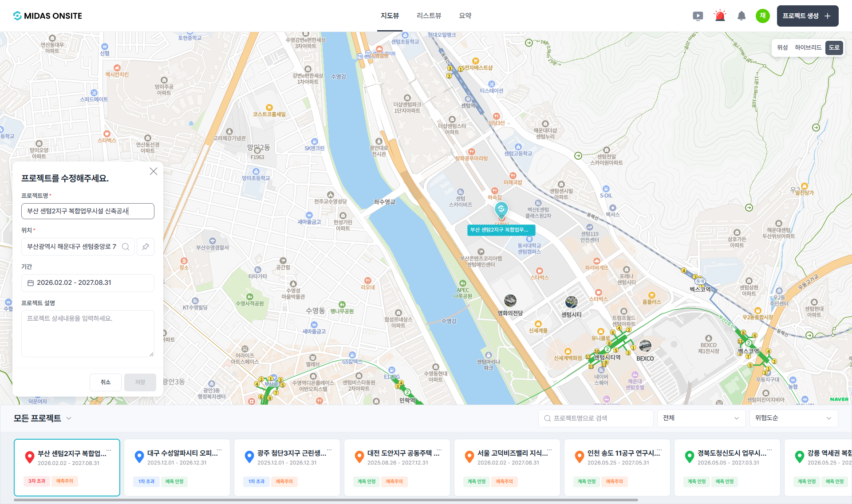852x504 pixels.
Task: Select the 도로 map mode
Action: [x=834, y=47]
